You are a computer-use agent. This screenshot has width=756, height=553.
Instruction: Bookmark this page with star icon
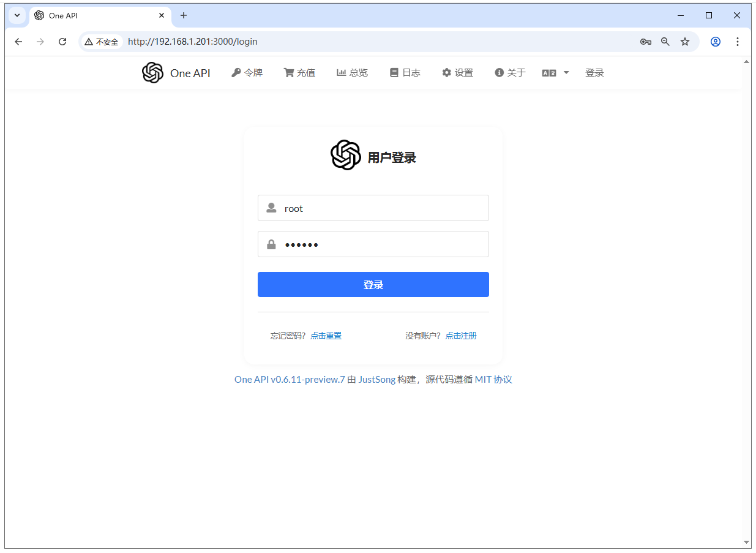coord(685,42)
